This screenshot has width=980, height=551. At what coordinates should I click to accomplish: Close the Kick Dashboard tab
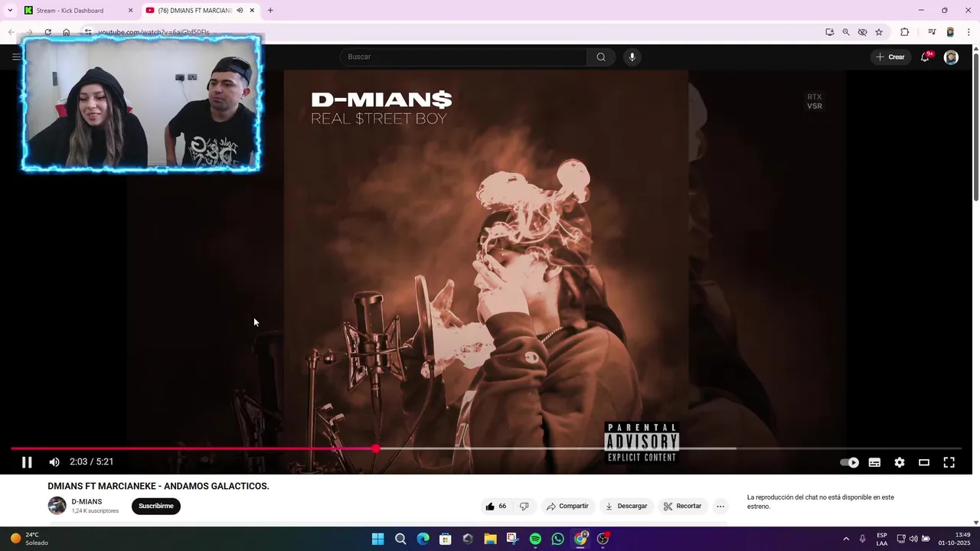[x=130, y=11]
